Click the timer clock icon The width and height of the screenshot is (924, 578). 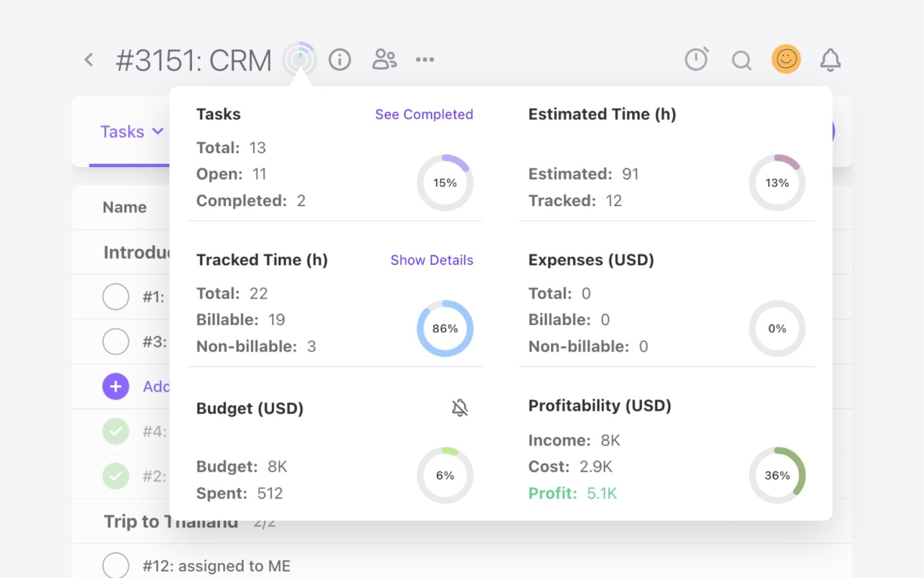click(x=697, y=59)
